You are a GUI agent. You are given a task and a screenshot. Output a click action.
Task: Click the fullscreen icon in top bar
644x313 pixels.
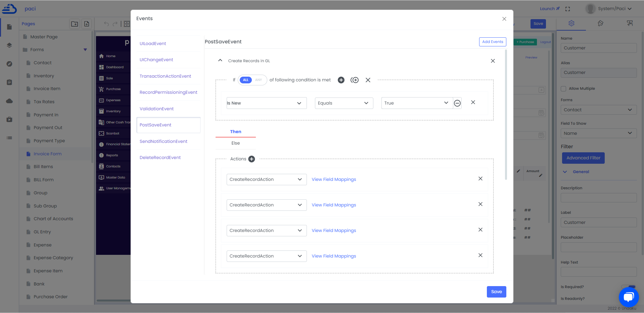[567, 9]
